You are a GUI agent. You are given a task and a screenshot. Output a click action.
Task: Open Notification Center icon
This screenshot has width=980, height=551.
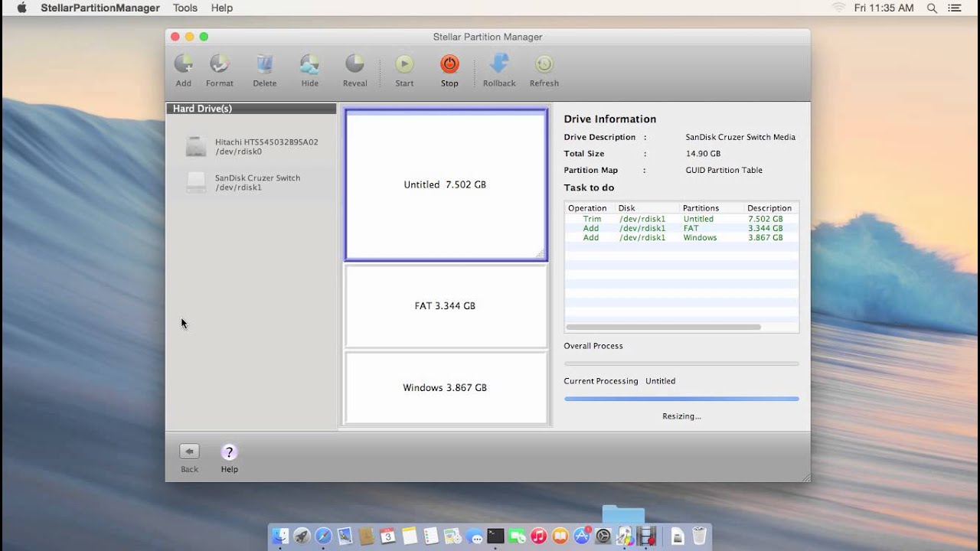tap(954, 8)
